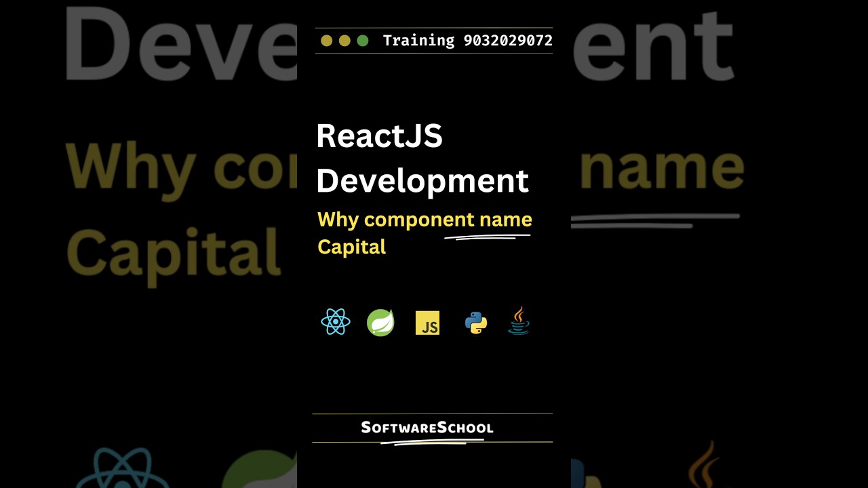The image size is (868, 488).
Task: Click the small yellow 'Capital' text
Action: [351, 247]
